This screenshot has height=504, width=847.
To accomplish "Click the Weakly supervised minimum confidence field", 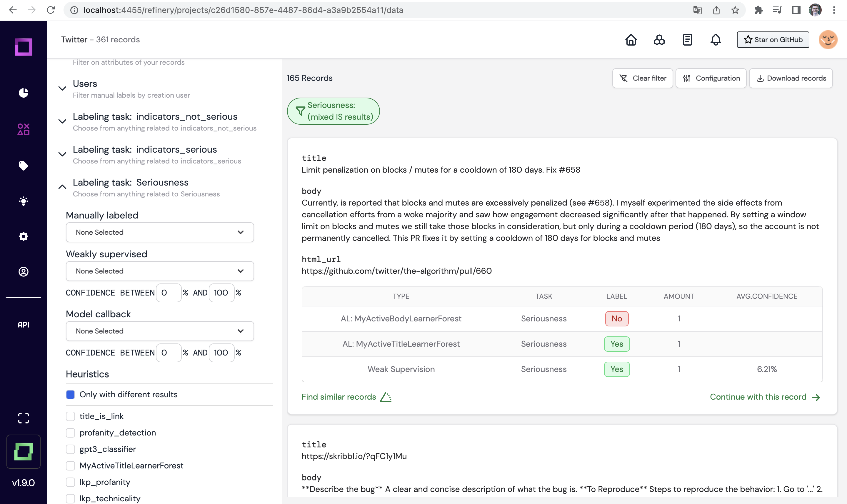I will (168, 293).
